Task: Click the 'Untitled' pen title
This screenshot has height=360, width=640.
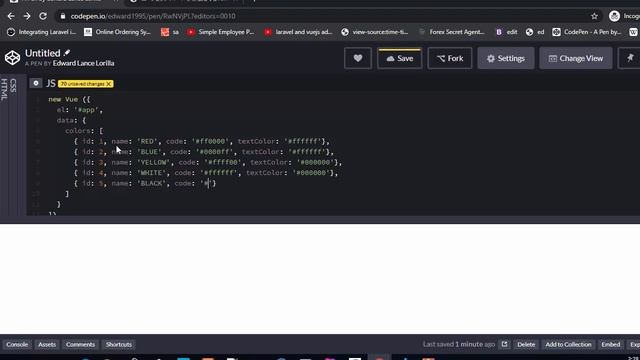Action: pos(42,53)
